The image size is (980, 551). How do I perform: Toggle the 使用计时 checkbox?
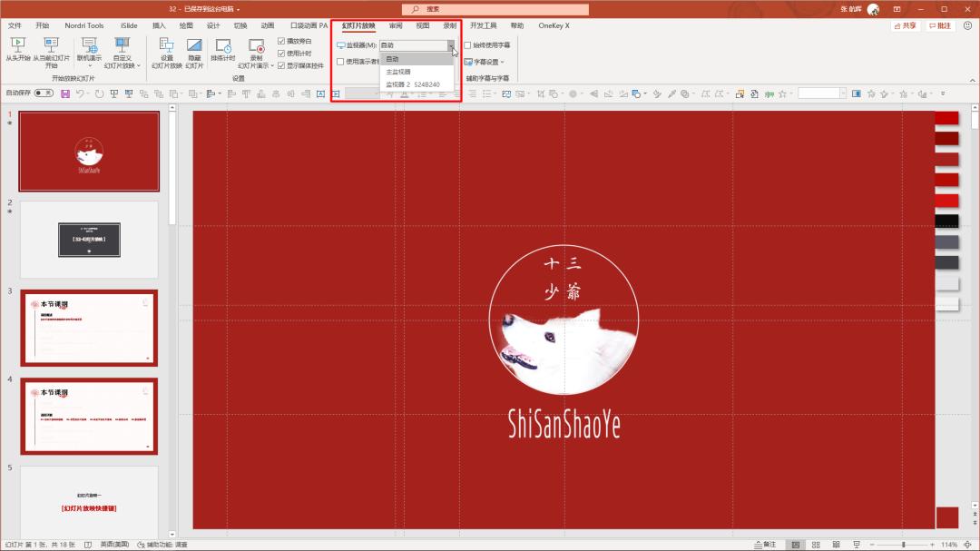click(x=281, y=54)
